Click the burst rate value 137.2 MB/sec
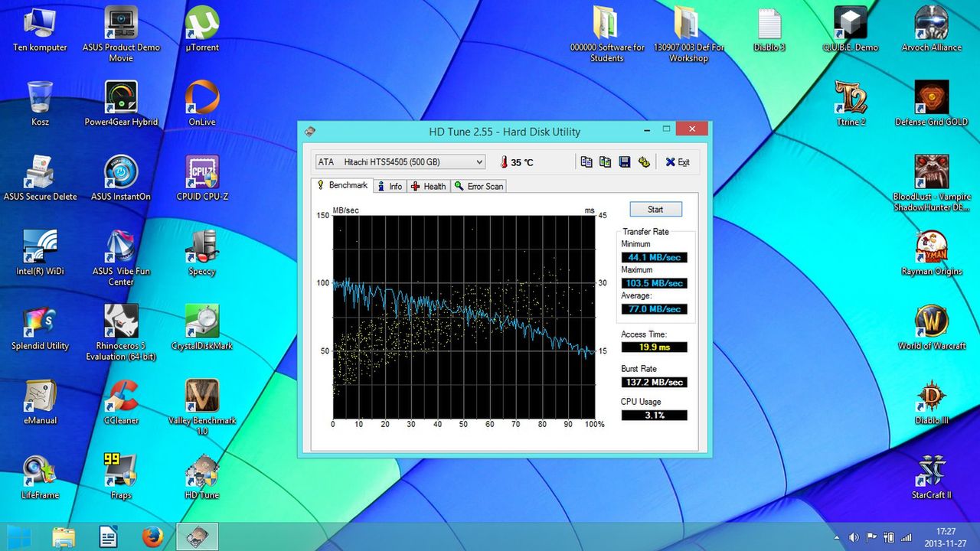The height and width of the screenshot is (551, 980). tap(654, 382)
